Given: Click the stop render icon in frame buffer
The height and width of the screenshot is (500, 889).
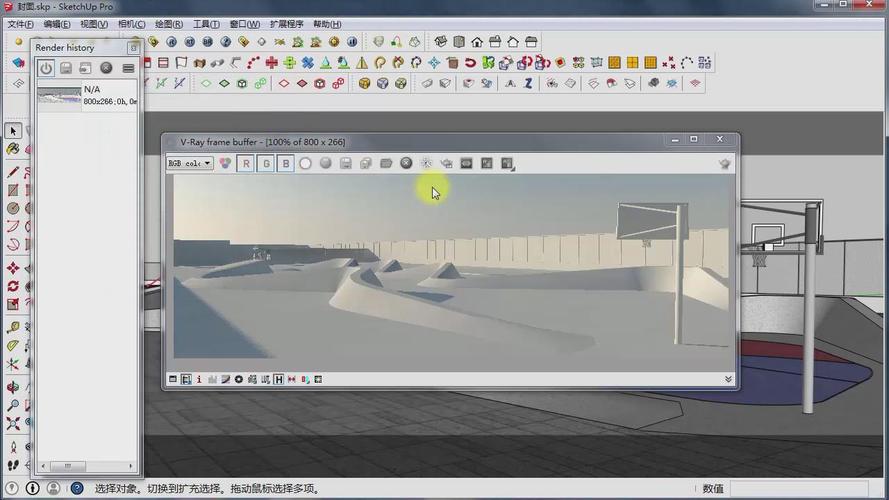Looking at the screenshot, I should pyautogui.click(x=406, y=163).
